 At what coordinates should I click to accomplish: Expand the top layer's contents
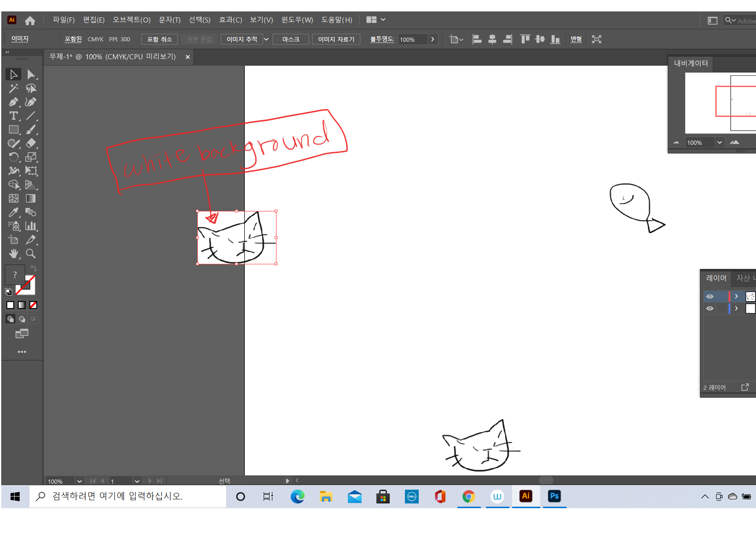(736, 296)
